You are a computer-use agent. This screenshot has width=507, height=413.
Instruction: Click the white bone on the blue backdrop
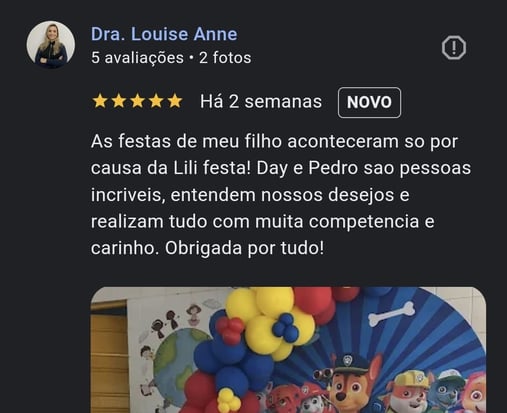click(x=392, y=314)
